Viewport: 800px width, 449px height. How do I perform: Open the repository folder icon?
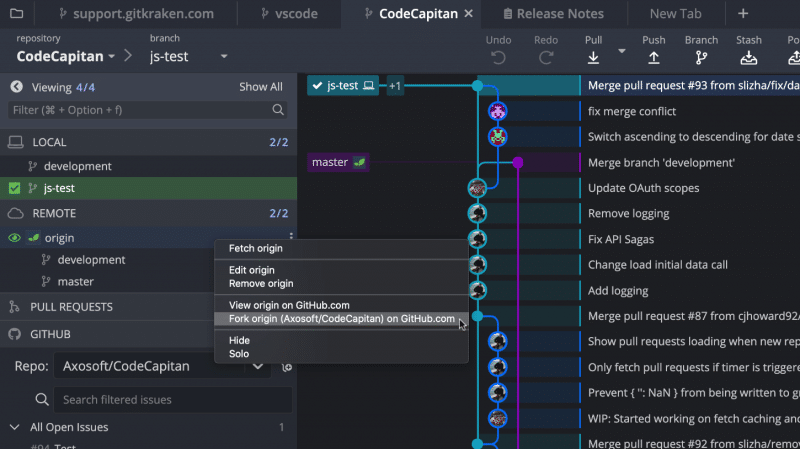click(16, 13)
